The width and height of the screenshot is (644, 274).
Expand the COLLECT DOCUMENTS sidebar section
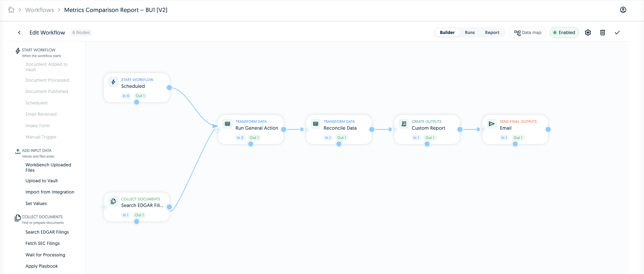(42, 217)
